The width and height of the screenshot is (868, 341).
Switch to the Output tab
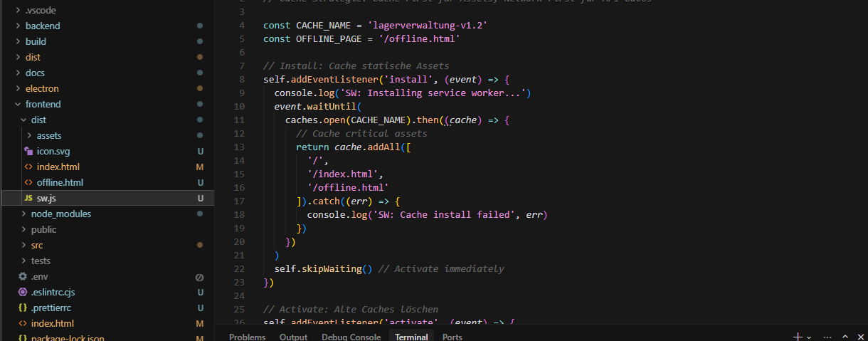click(x=293, y=337)
